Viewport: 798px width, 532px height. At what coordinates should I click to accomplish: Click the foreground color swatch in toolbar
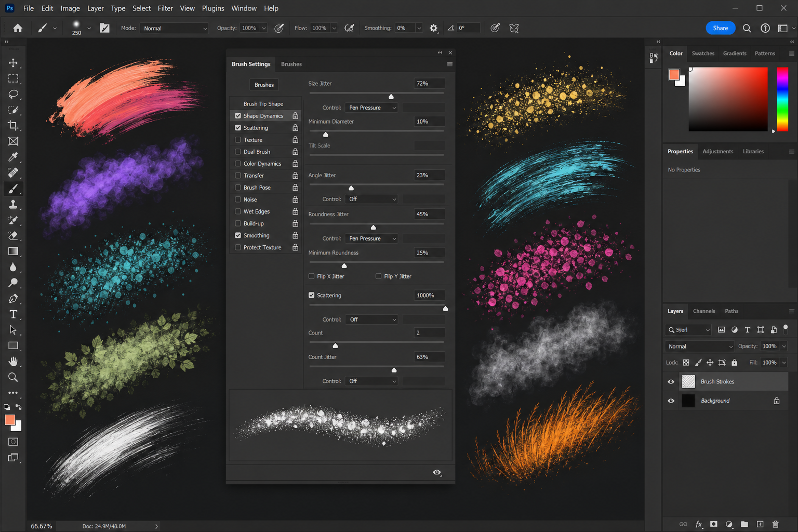point(10,420)
